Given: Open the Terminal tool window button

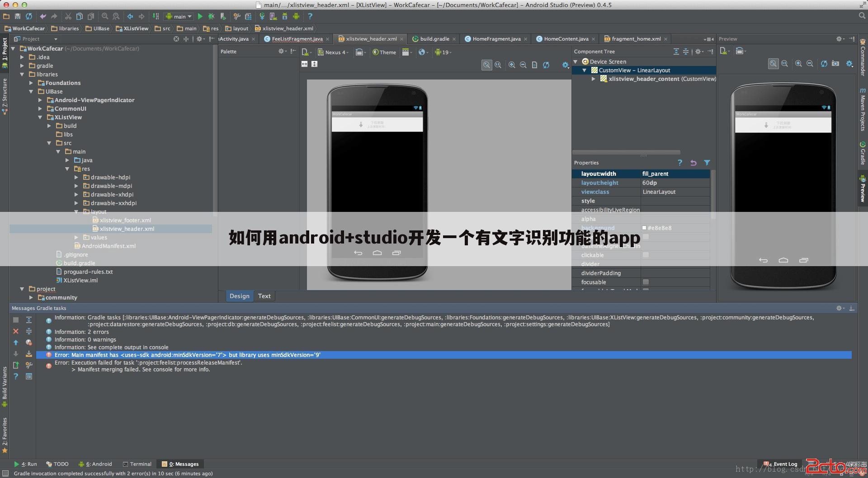Looking at the screenshot, I should coord(137,464).
